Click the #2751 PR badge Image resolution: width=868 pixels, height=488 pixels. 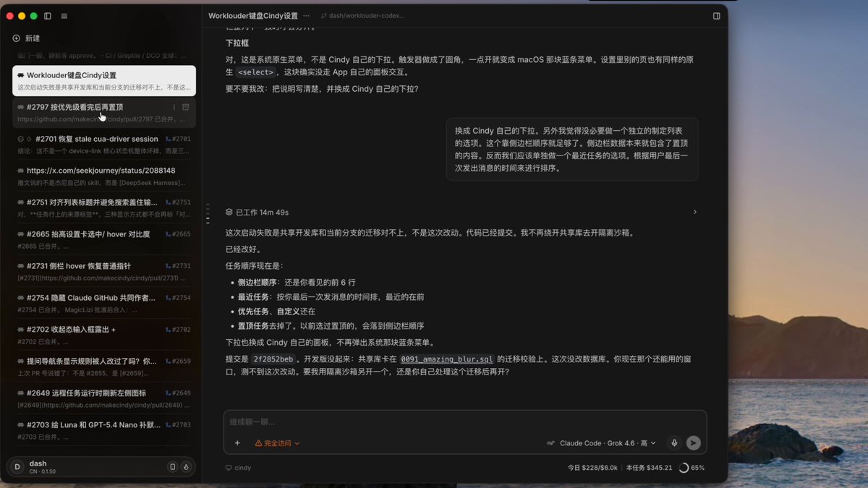(x=178, y=202)
